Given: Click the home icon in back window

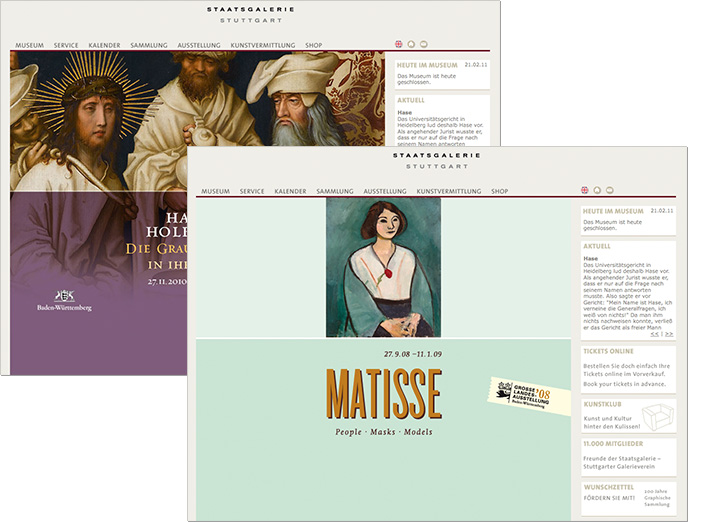Looking at the screenshot, I should click(x=411, y=44).
